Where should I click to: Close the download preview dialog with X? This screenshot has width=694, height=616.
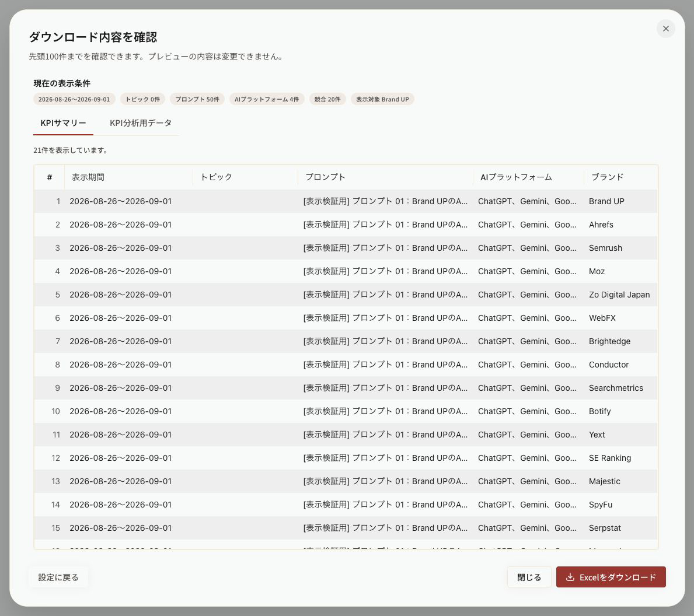click(x=665, y=29)
